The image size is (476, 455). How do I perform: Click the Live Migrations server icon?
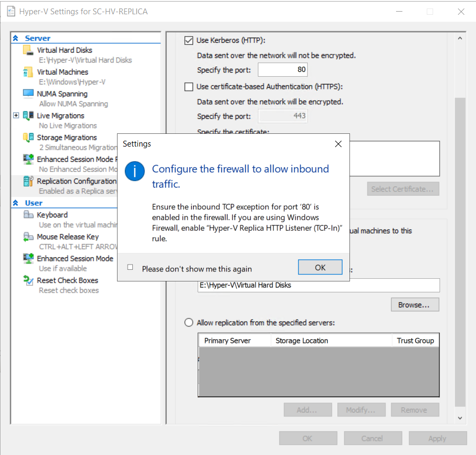[x=28, y=115]
